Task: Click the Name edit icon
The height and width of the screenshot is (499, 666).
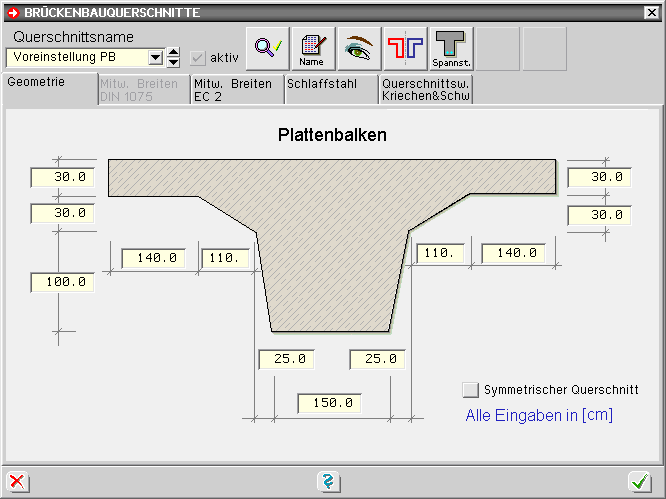Action: [312, 48]
